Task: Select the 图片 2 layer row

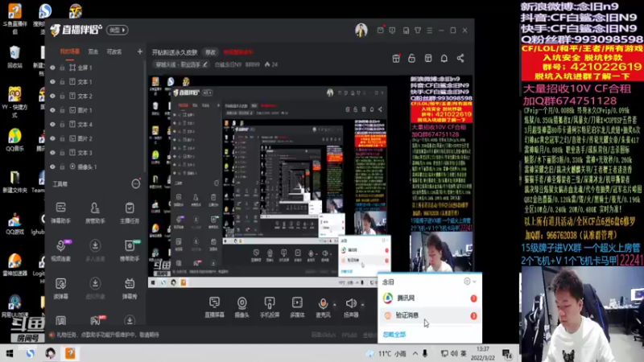Action: coord(95,138)
